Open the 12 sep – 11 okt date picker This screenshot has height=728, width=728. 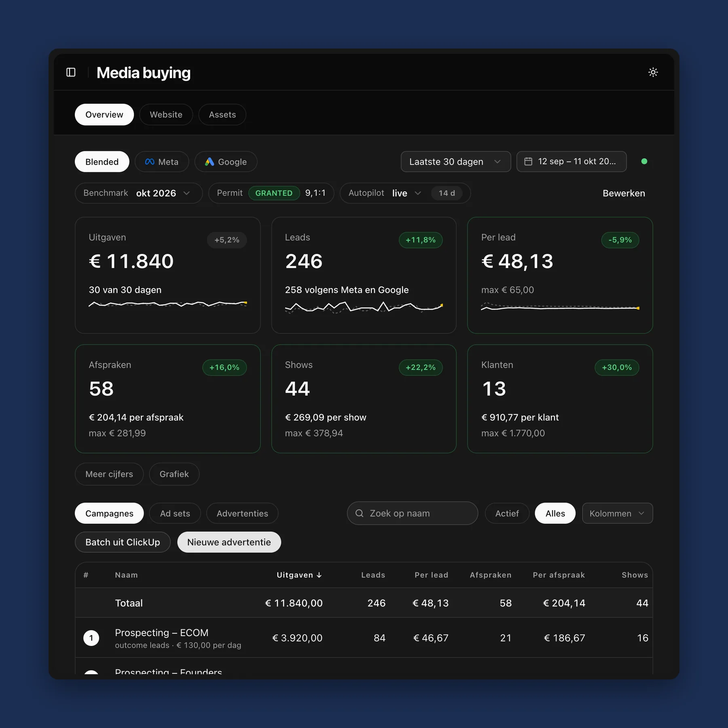click(x=571, y=162)
